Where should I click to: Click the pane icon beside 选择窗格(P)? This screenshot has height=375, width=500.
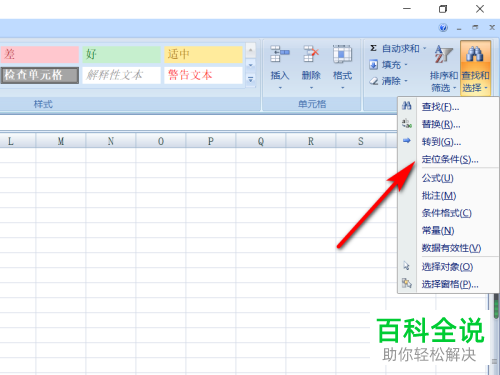coord(407,283)
